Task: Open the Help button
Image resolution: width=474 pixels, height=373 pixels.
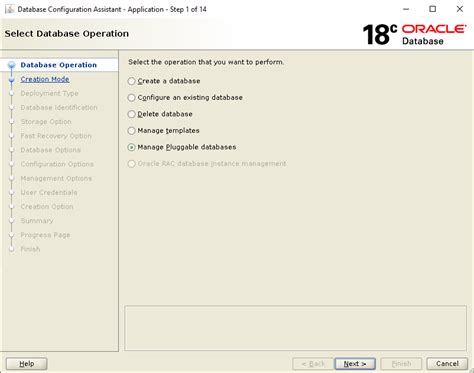Action: coord(27,364)
